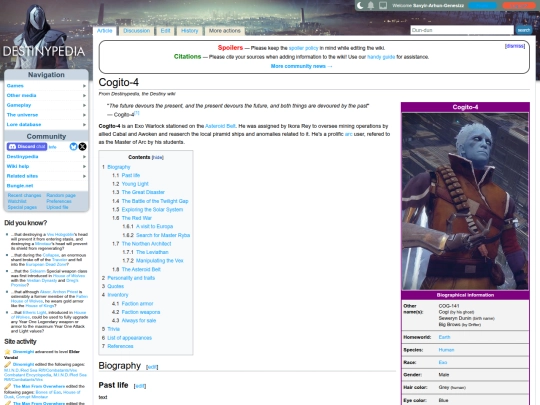Screen dimensions: 540x405
Task: Jump to The Battle of the Twilight Gap
Action: 155,201
